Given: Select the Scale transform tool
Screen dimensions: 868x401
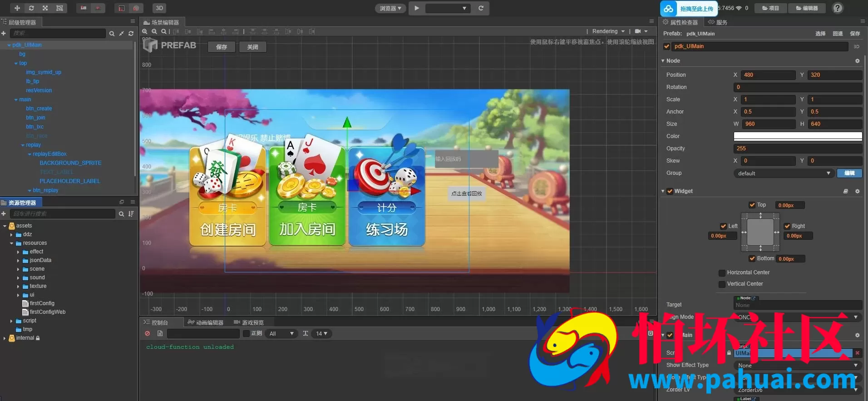Looking at the screenshot, I should click(x=45, y=8).
